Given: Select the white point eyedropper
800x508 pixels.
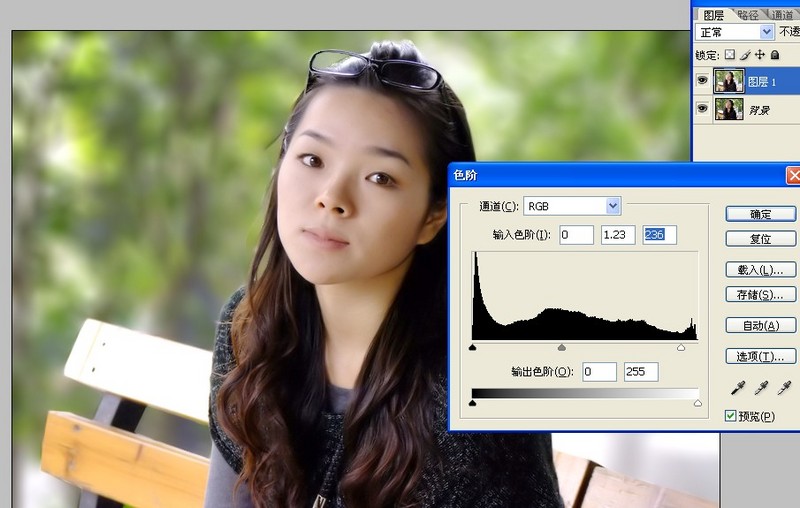Looking at the screenshot, I should pyautogui.click(x=784, y=388).
